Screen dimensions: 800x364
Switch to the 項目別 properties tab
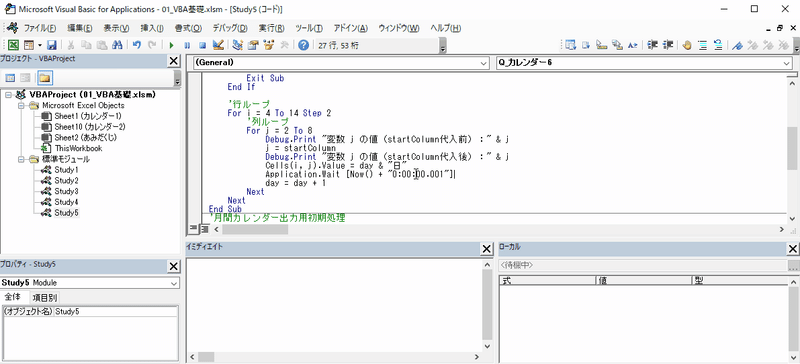point(45,298)
